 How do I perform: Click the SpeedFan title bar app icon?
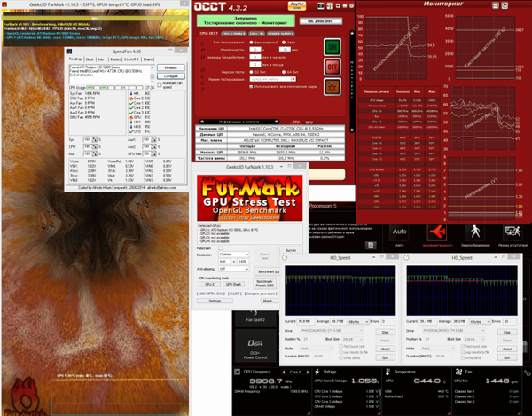coord(69,51)
